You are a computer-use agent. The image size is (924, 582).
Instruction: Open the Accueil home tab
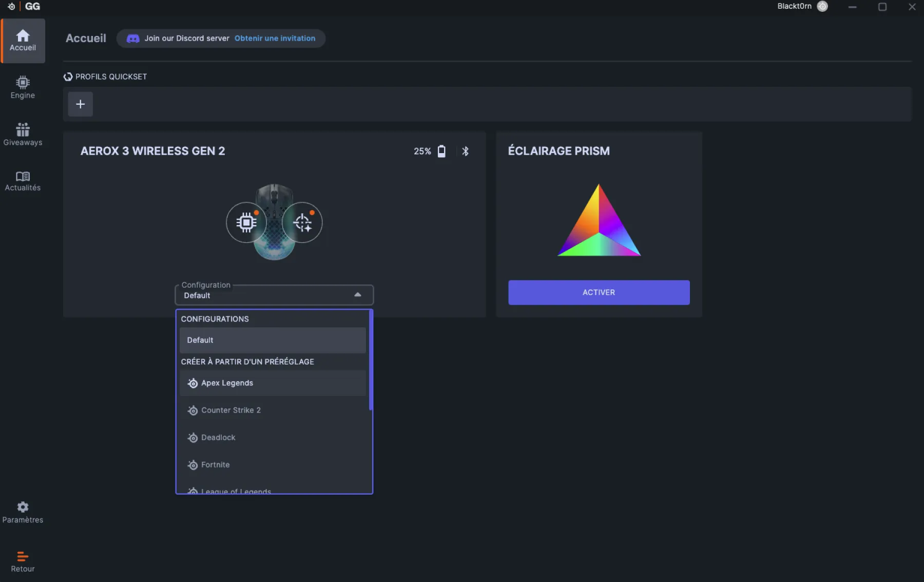[23, 41]
